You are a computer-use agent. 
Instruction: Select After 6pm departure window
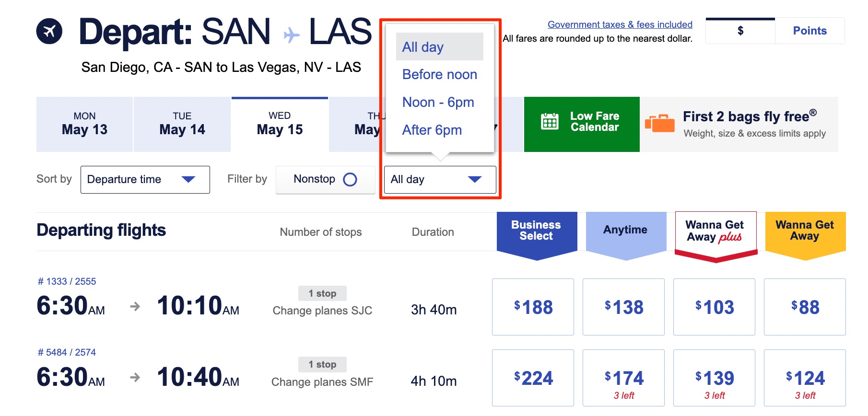tap(432, 130)
